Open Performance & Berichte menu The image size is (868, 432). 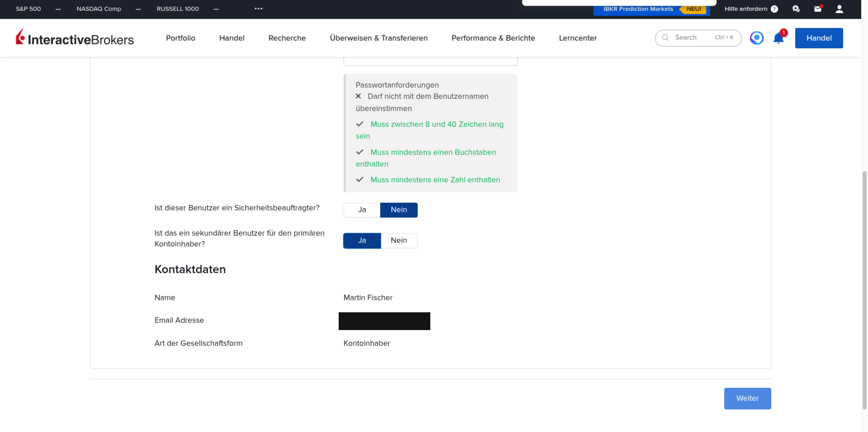493,38
